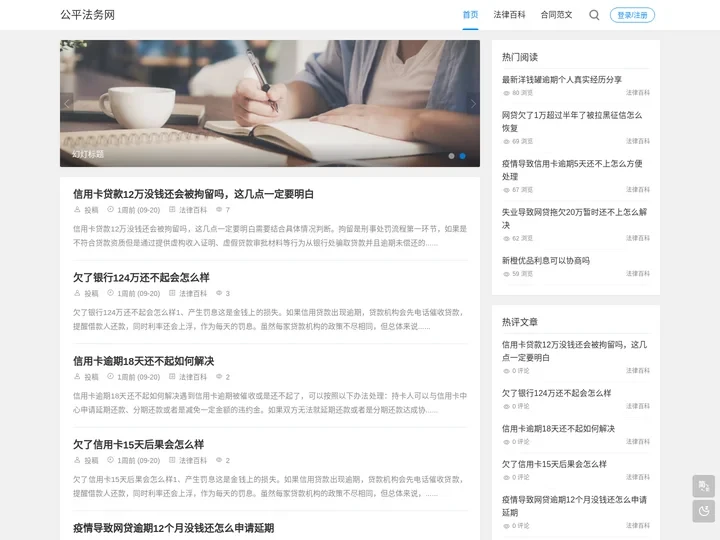The image size is (720, 540).
Task: Click eye icon beside 80 浏览
Action: [506, 93]
